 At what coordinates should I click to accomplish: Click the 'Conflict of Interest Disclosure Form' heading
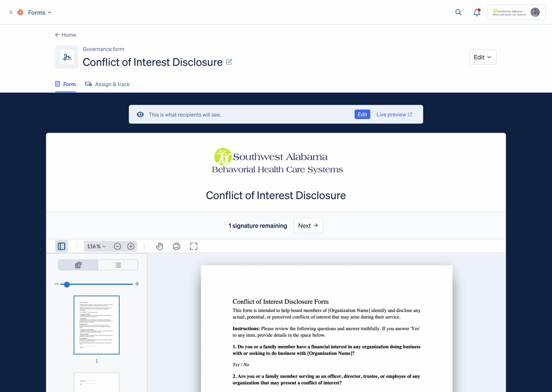point(281,302)
